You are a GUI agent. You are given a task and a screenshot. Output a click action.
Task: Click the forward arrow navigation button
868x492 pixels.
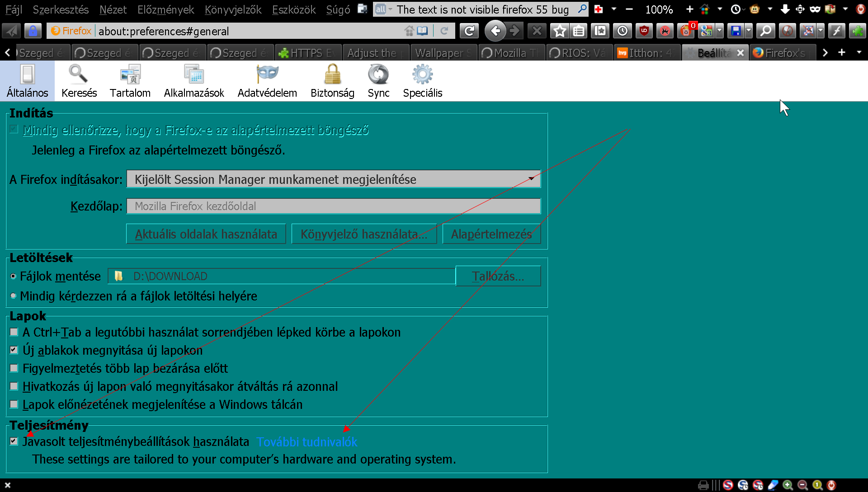(x=514, y=31)
